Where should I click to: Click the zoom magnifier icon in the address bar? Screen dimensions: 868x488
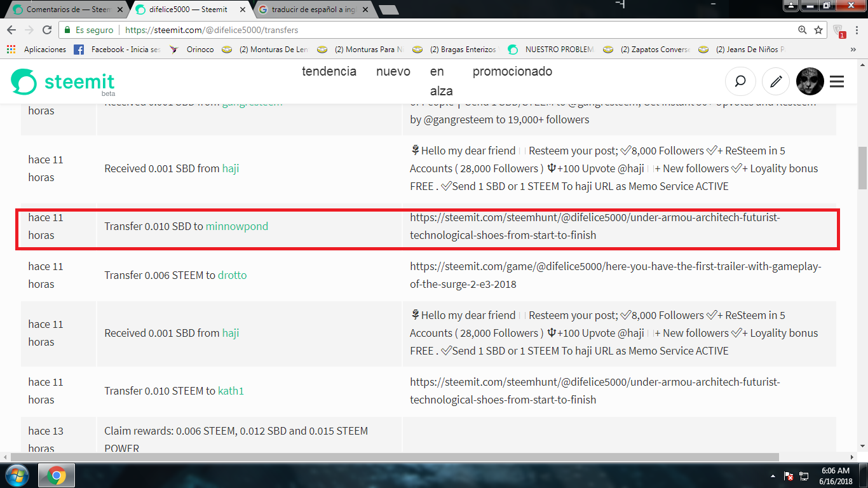pyautogui.click(x=803, y=30)
